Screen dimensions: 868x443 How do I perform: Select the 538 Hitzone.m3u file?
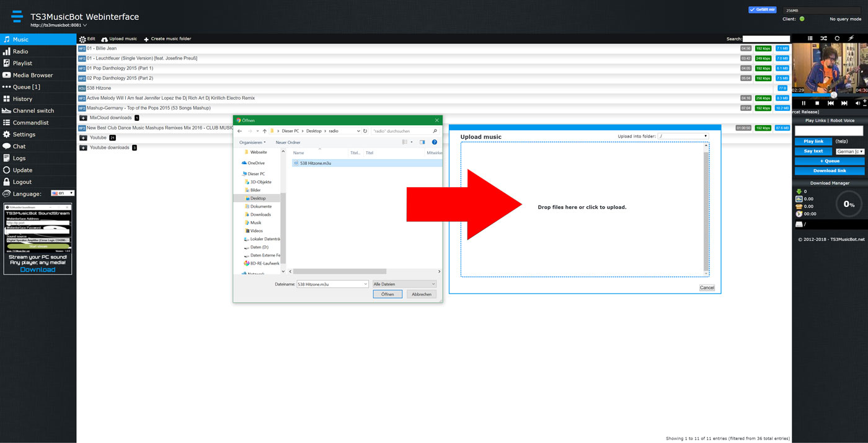[315, 163]
